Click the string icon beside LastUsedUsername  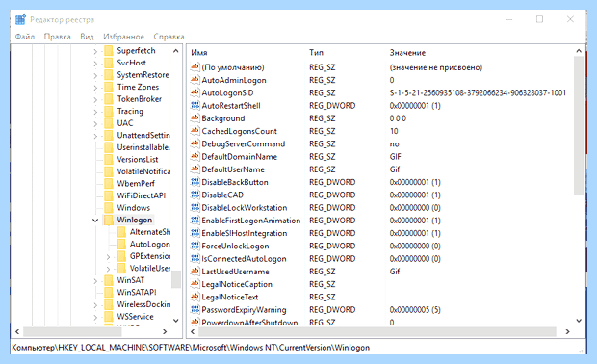pyautogui.click(x=195, y=272)
